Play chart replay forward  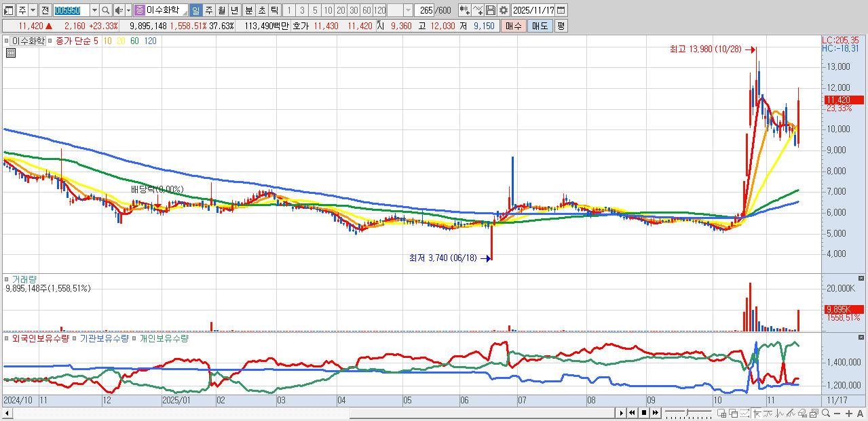pos(621,413)
